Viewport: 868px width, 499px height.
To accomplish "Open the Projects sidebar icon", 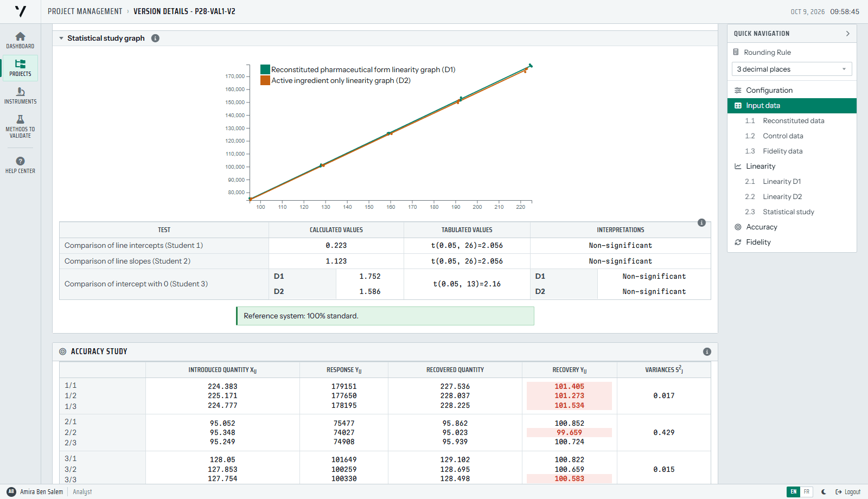I will tap(20, 68).
